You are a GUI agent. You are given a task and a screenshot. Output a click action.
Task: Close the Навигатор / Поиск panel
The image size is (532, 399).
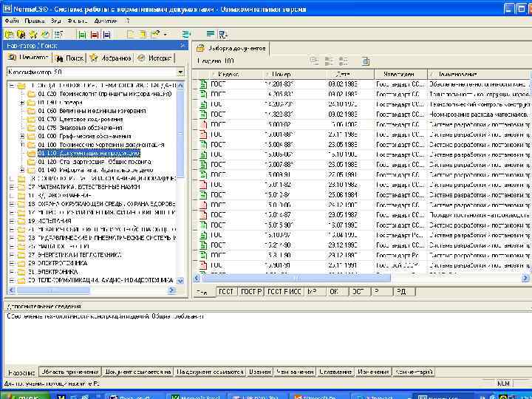coord(183,46)
